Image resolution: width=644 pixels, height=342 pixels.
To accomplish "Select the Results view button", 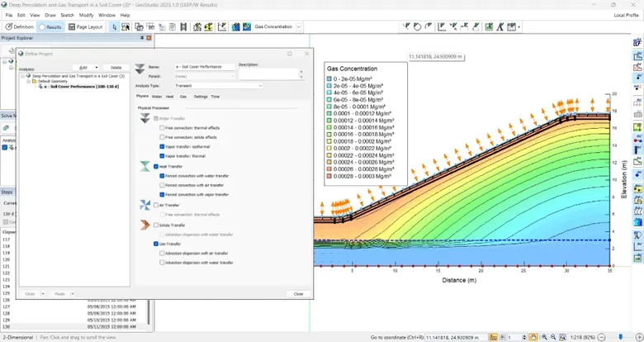I will click(x=51, y=27).
